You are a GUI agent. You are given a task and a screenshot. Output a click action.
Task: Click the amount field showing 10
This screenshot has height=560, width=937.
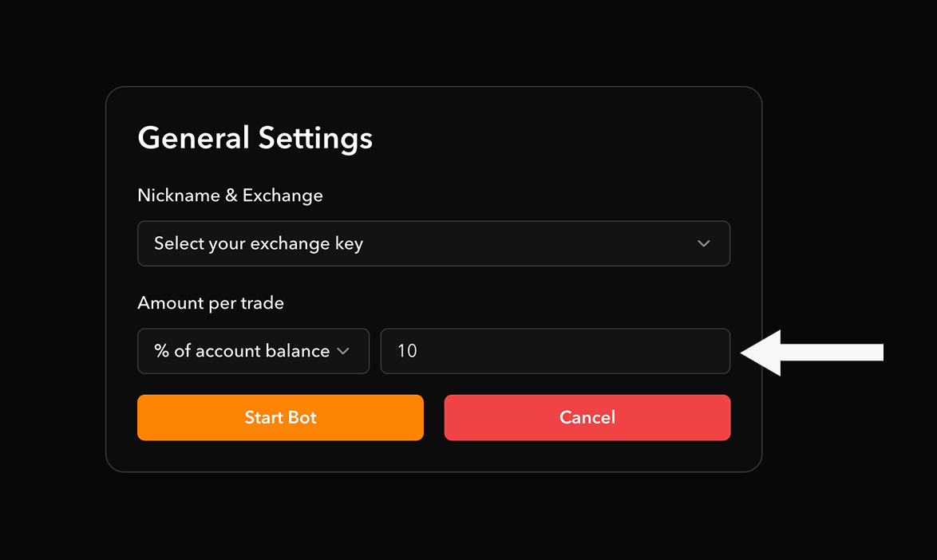click(x=555, y=351)
